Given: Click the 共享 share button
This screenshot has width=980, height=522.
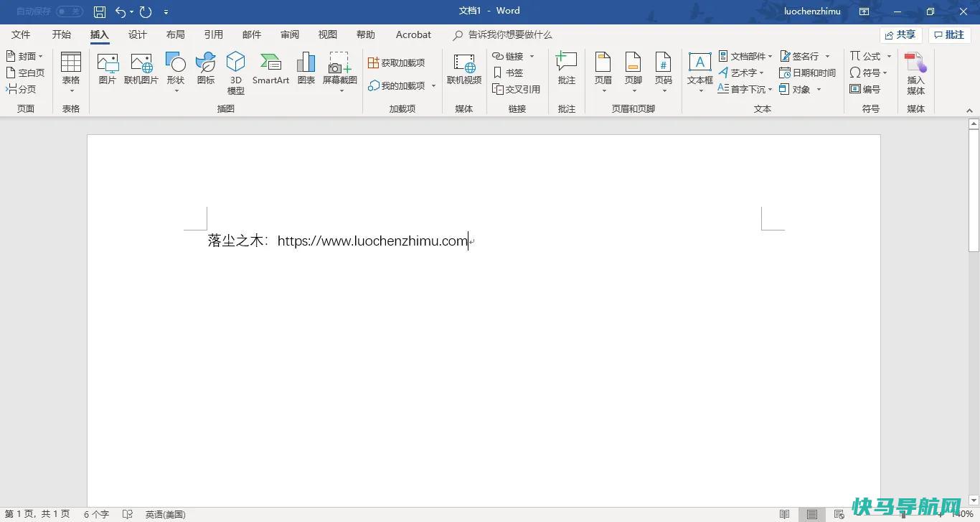Looking at the screenshot, I should 900,34.
